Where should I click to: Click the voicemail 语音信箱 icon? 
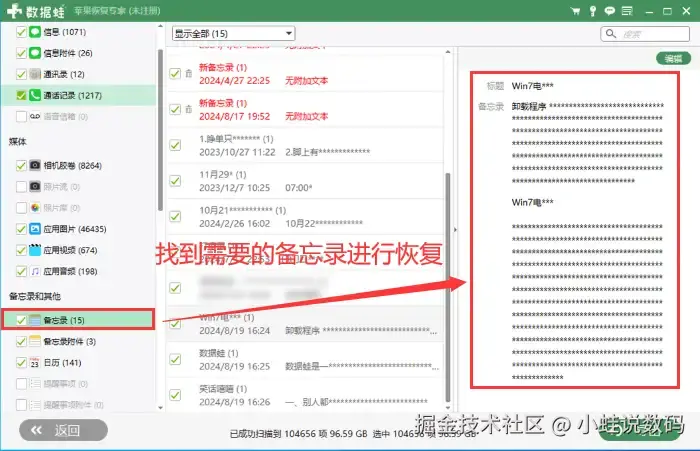click(x=35, y=117)
